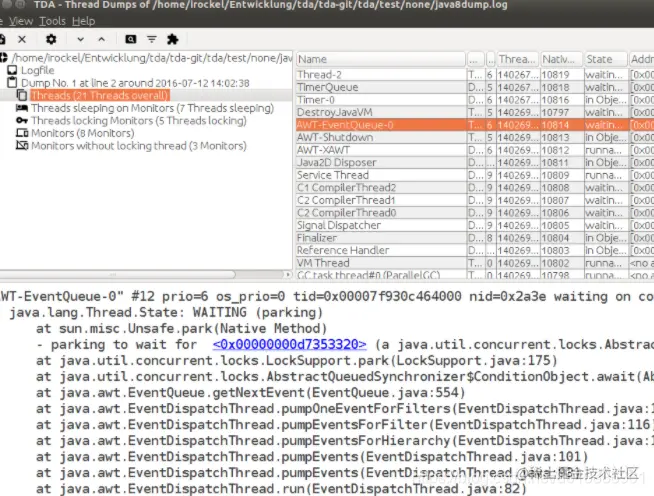Sort by the State column header
The image size is (654, 496).
click(x=606, y=59)
